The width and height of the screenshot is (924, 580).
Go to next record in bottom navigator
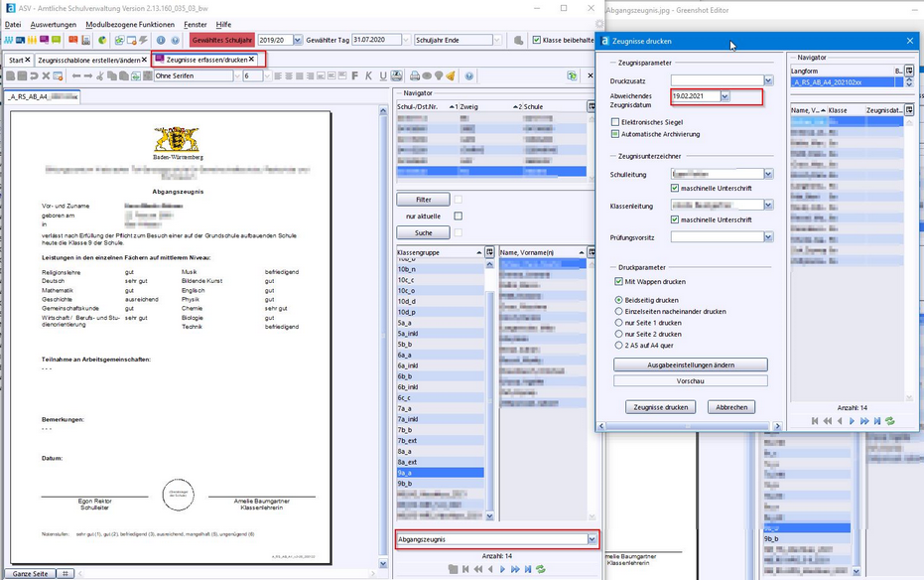coord(502,569)
